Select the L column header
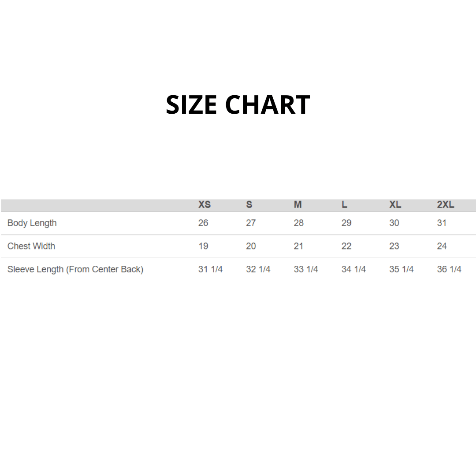476x476 pixels. [x=344, y=205]
